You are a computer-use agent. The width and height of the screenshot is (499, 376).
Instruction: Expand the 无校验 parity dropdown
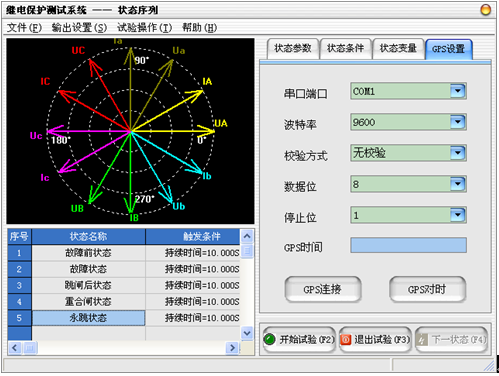(x=457, y=153)
